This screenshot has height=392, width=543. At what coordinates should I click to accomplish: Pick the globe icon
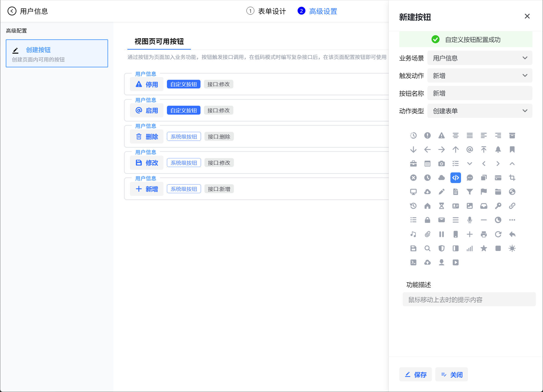512,192
